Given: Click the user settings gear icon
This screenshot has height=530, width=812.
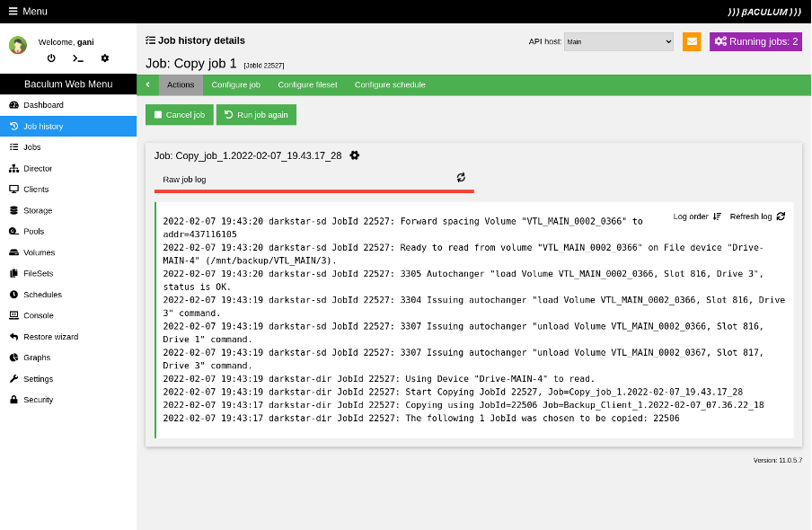Looking at the screenshot, I should coord(105,58).
